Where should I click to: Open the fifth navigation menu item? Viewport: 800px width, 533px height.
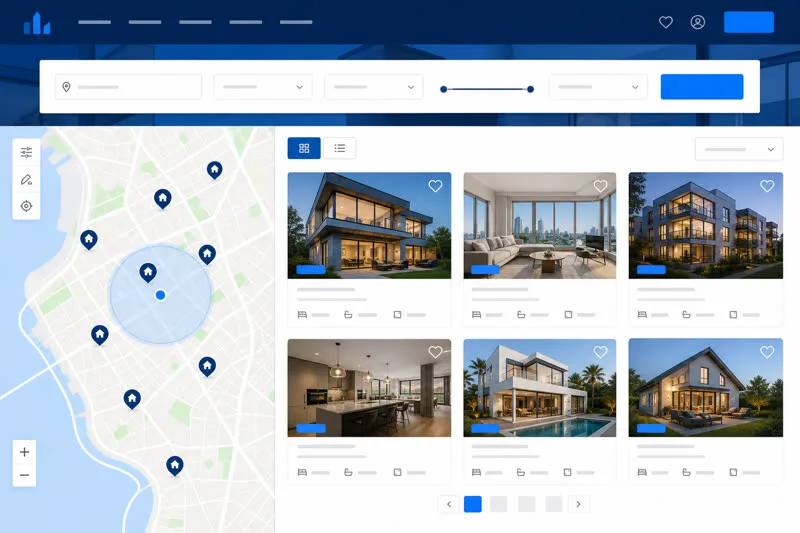[296, 22]
